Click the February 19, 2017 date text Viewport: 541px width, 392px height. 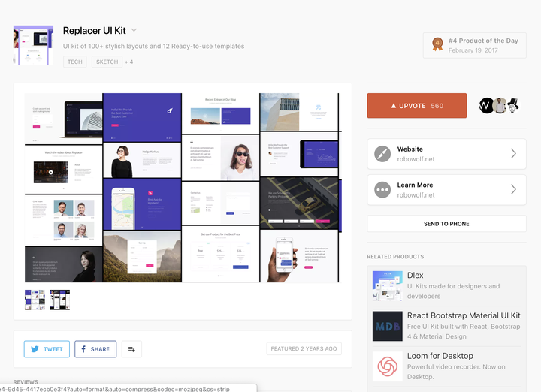[x=473, y=50]
